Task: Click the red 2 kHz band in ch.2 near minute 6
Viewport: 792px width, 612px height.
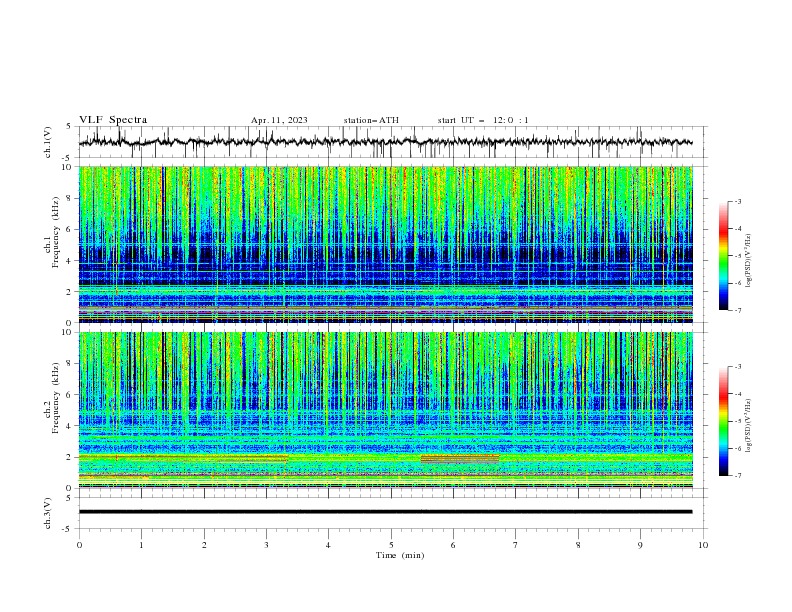Action: pos(460,458)
